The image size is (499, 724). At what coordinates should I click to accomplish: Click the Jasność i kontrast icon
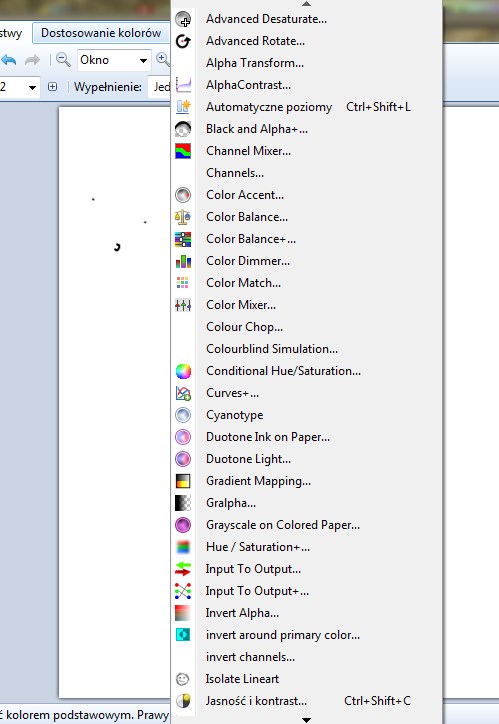pyautogui.click(x=183, y=701)
